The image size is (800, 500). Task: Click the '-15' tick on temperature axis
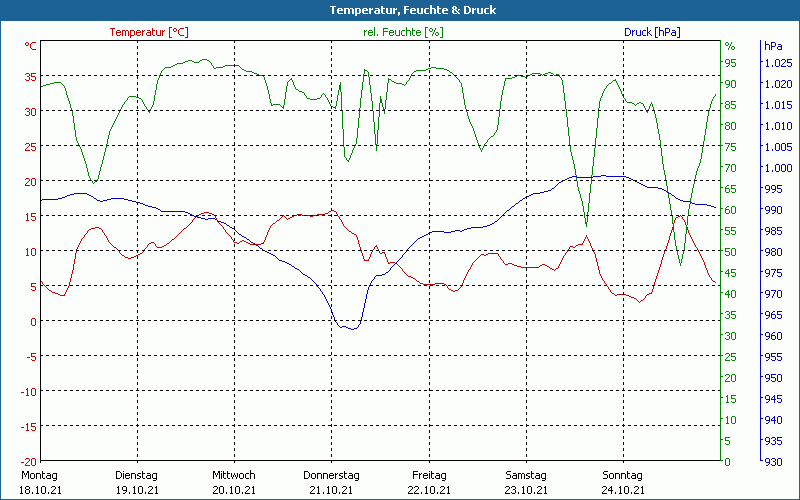point(29,427)
